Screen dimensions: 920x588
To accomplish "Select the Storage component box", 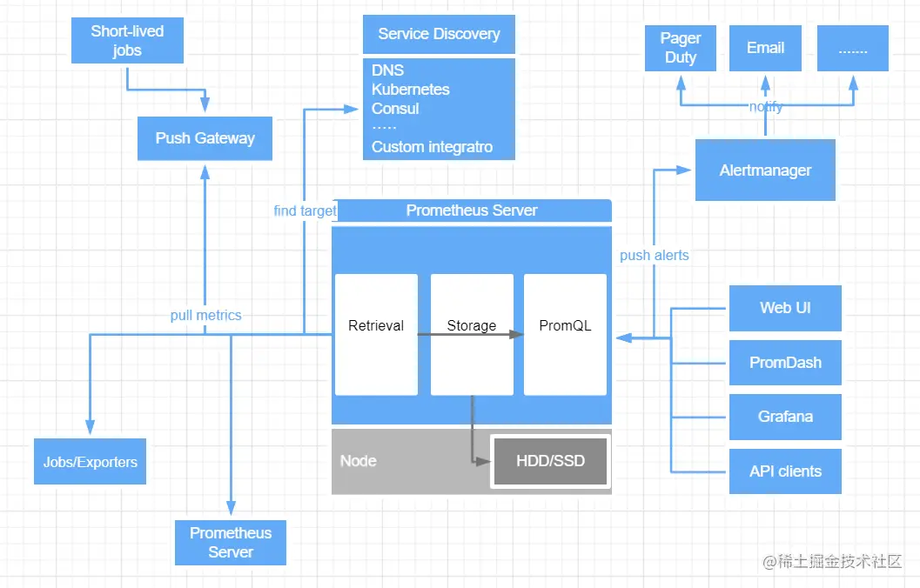I will click(472, 335).
